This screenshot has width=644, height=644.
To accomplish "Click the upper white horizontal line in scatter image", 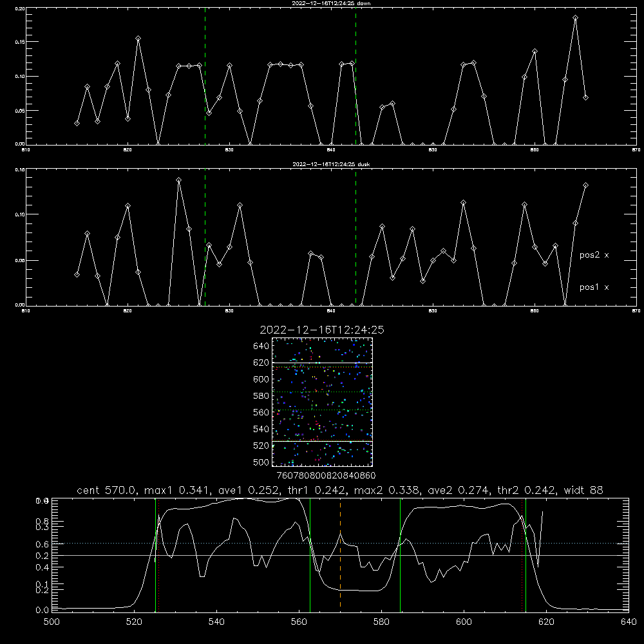I will click(323, 363).
